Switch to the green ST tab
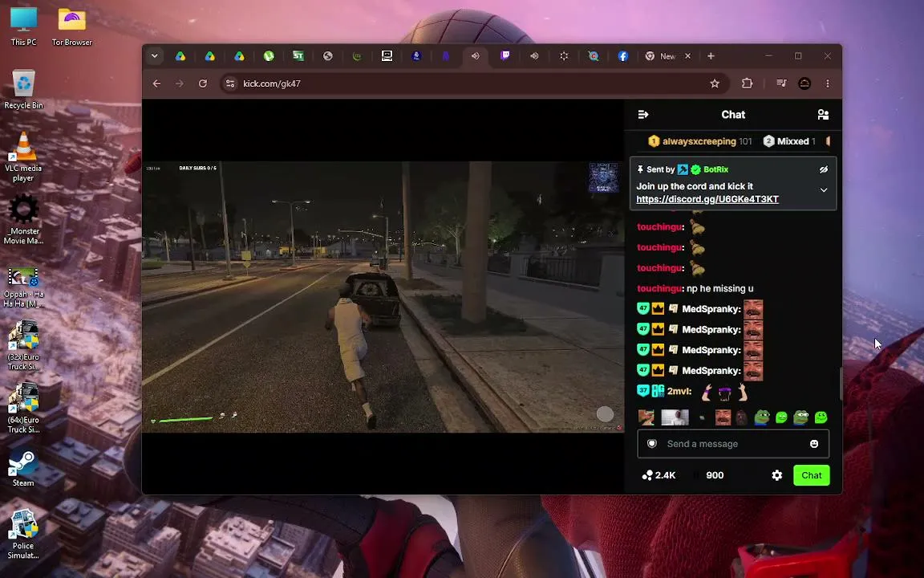 (x=298, y=56)
